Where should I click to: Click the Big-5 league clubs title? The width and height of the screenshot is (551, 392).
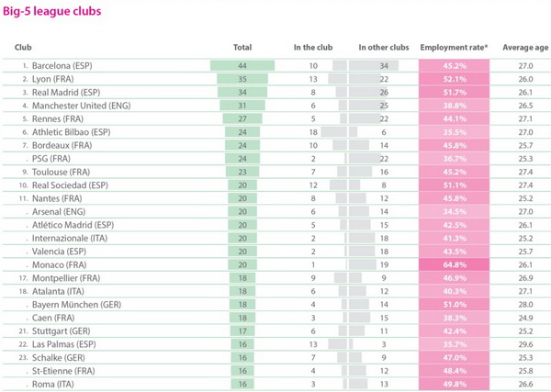click(x=52, y=11)
